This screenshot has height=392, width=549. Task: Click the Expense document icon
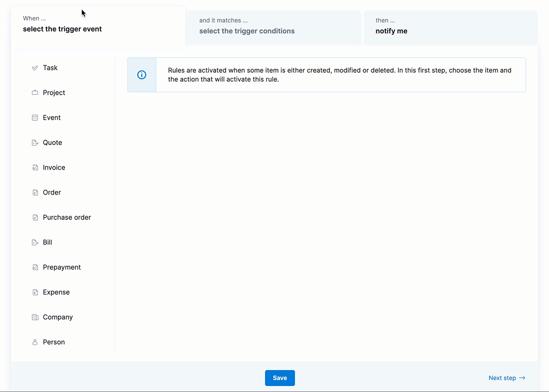pos(34,292)
